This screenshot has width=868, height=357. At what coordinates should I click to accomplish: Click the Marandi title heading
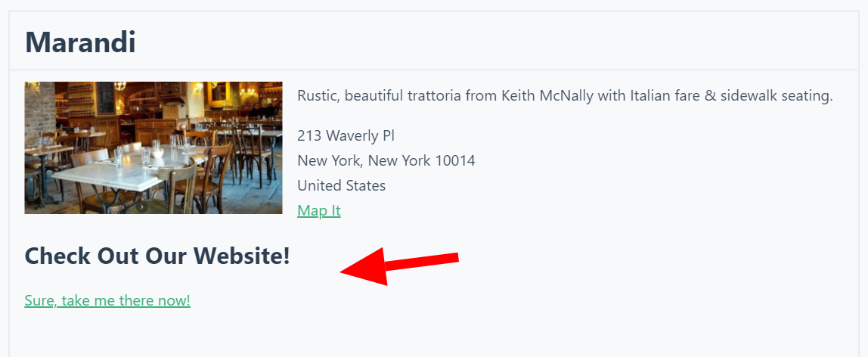coord(80,42)
